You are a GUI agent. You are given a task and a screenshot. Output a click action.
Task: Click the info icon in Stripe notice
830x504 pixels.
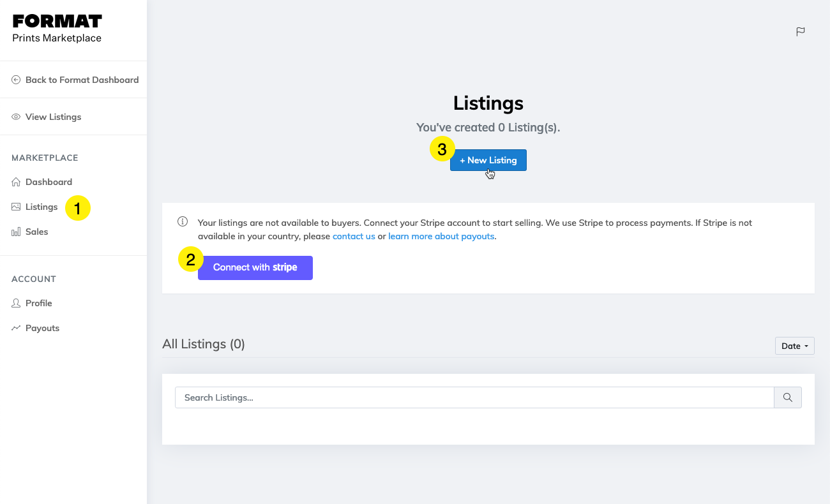183,222
